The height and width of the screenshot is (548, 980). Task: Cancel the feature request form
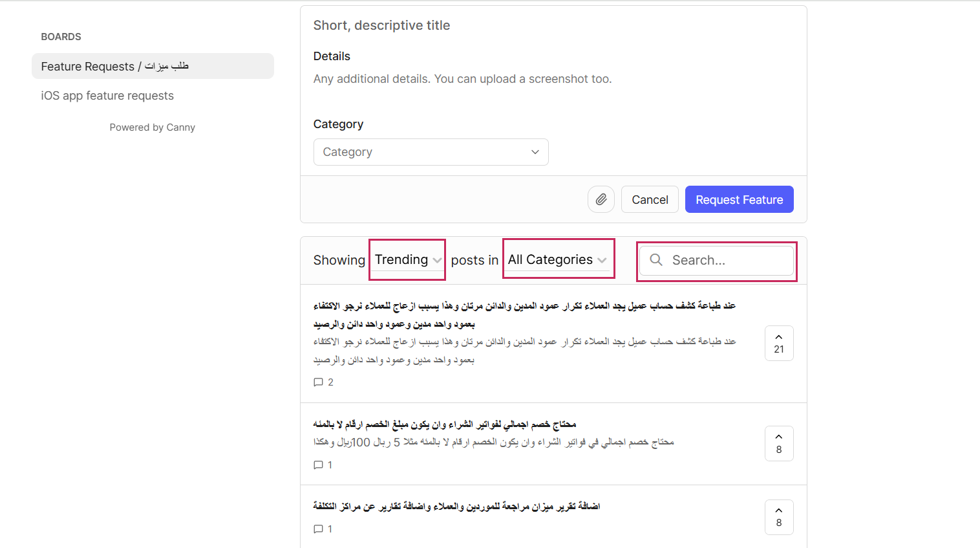[x=650, y=199]
